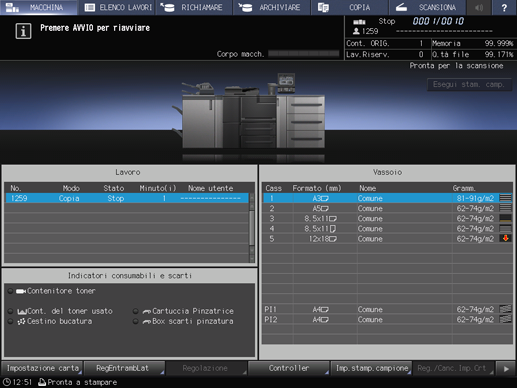Click PI1 paper level icon
Image resolution: width=517 pixels, height=388 pixels.
(x=505, y=309)
